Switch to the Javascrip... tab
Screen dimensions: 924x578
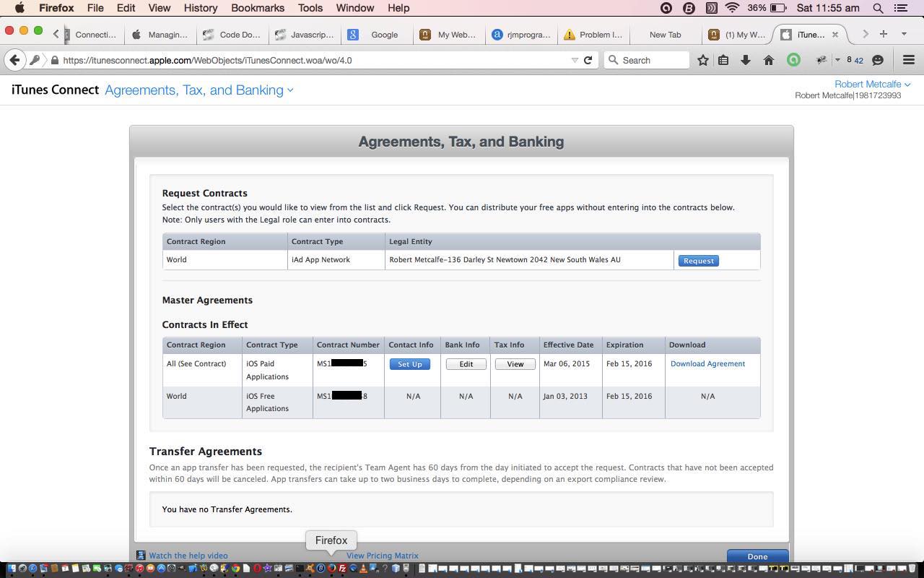point(305,34)
